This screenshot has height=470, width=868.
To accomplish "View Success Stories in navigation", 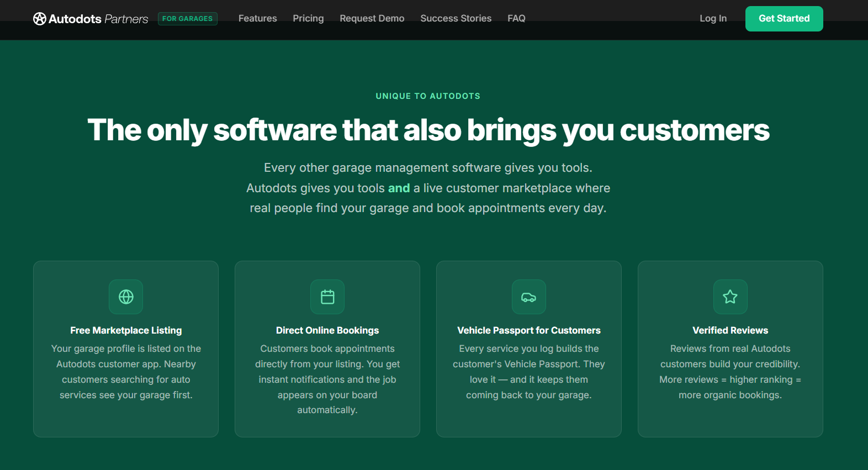I will (x=456, y=18).
